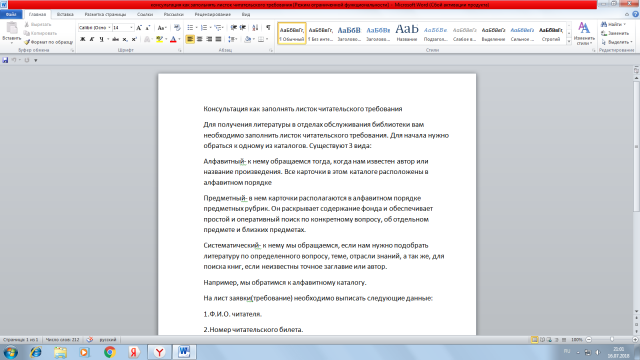Expand the Styles gallery more arrow
This screenshot has width=640, height=360.
tap(569, 42)
